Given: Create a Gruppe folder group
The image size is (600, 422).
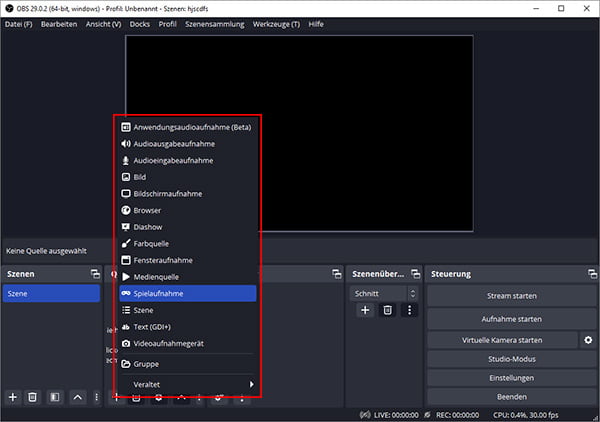Looking at the screenshot, I should click(188, 364).
